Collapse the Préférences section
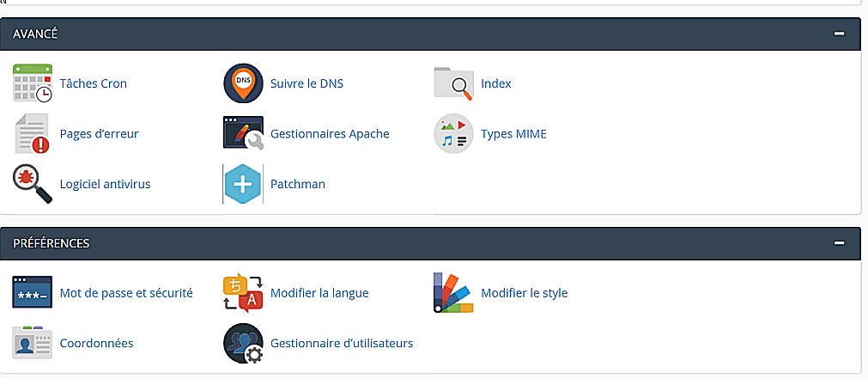 839,243
